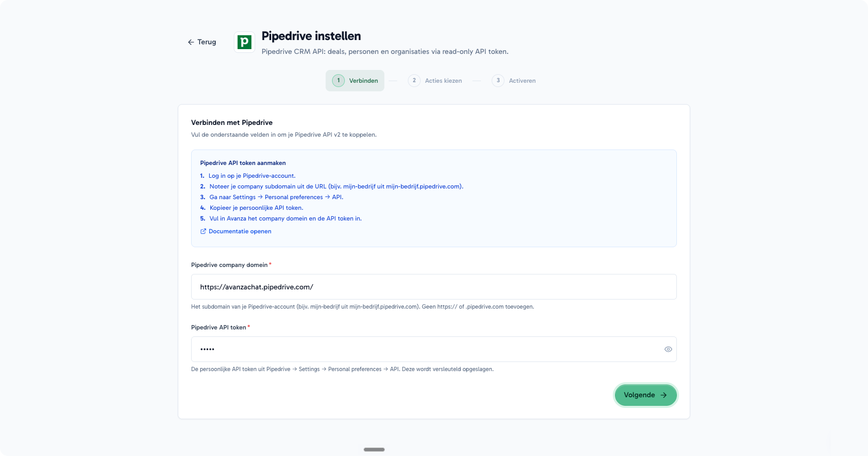Click the 'Pipedrive API token' label

point(219,327)
